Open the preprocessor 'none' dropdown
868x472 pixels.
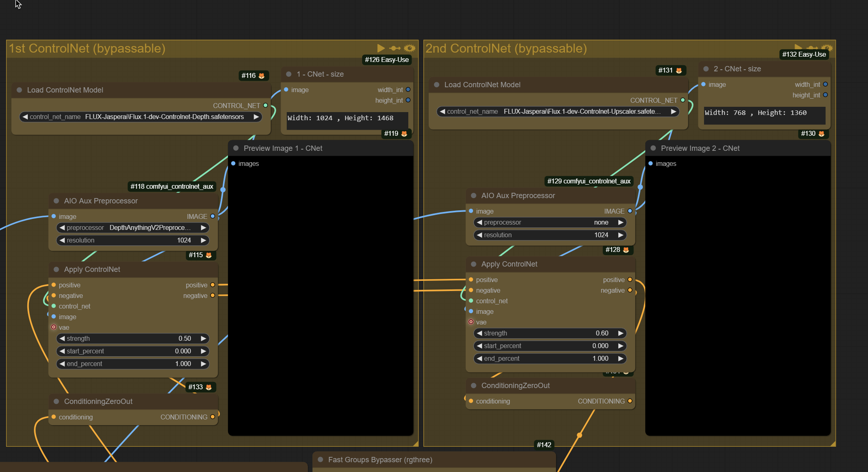coord(550,223)
